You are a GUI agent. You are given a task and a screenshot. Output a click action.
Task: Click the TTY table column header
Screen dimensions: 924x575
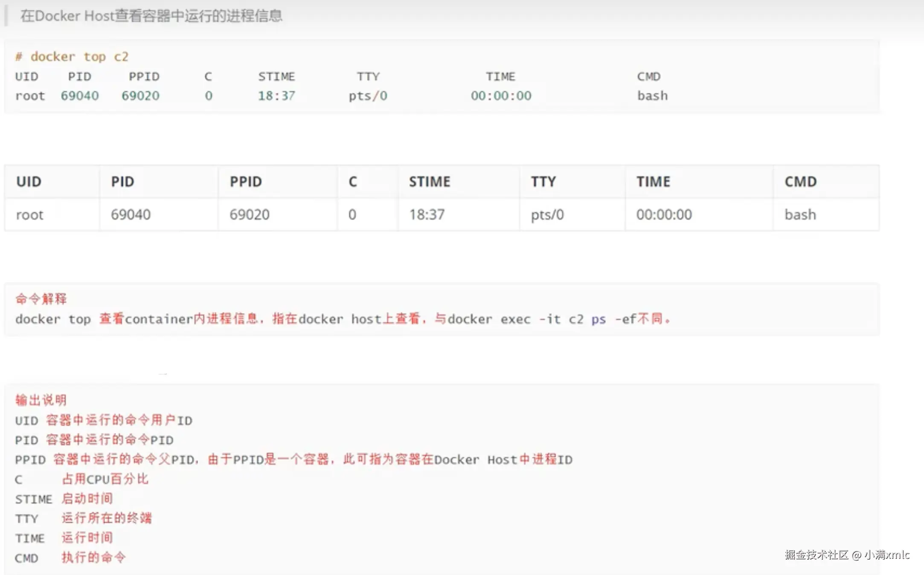click(x=543, y=182)
